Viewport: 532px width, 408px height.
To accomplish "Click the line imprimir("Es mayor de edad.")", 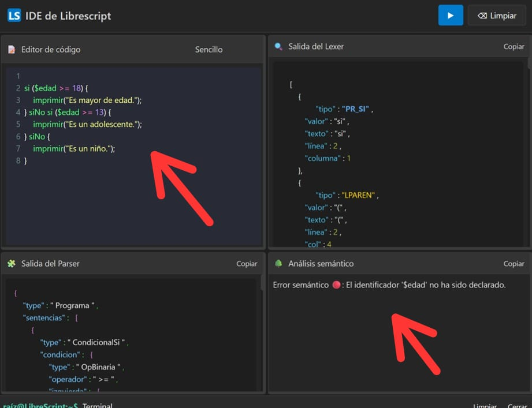I will pos(87,100).
